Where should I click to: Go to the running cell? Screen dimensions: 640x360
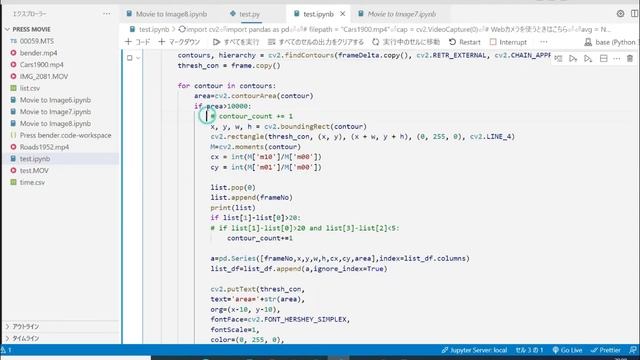tap(406, 42)
